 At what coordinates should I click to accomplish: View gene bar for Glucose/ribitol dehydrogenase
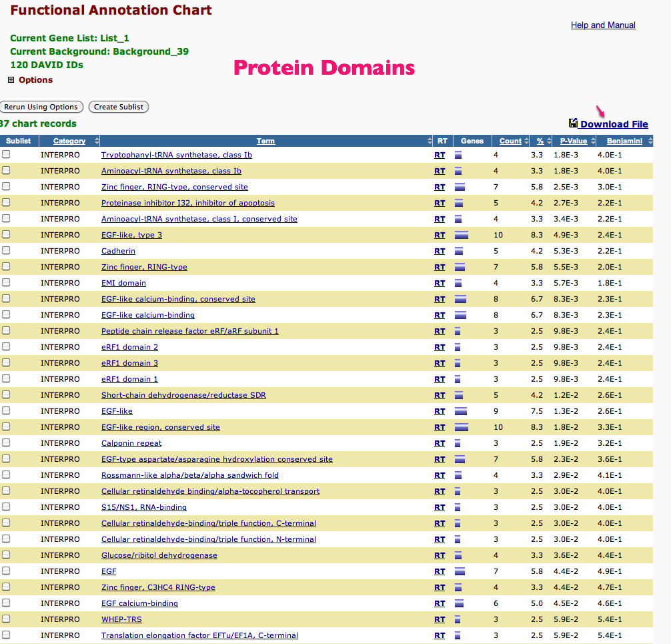[x=458, y=555]
